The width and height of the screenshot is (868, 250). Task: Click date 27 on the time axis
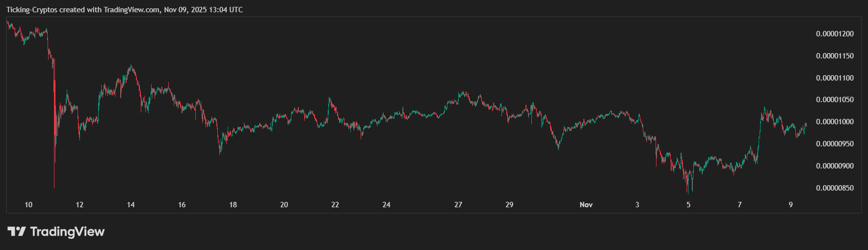(458, 205)
